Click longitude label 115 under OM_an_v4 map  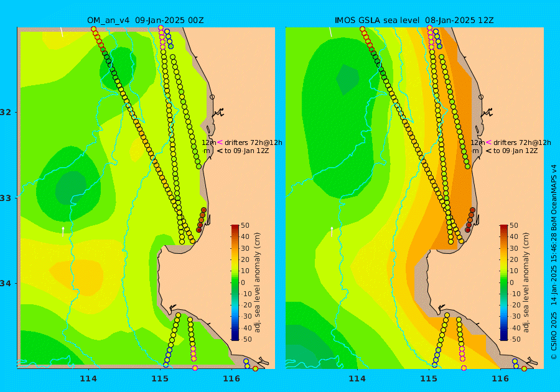click(160, 379)
